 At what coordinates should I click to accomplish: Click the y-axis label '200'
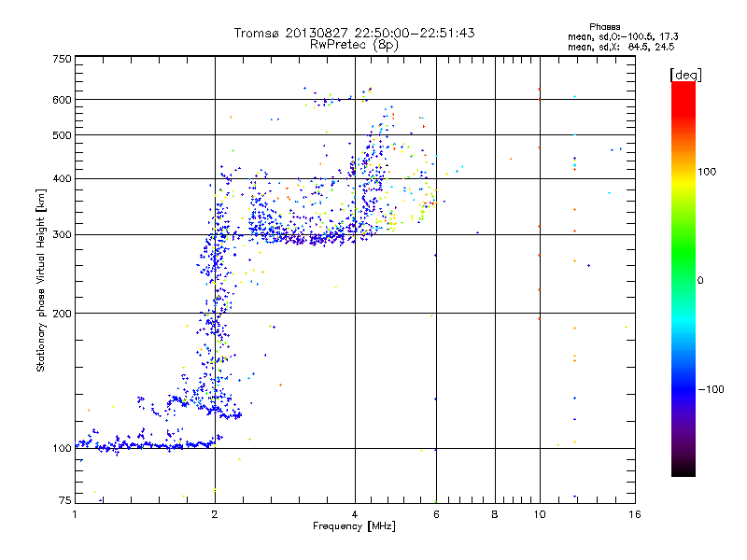point(62,314)
